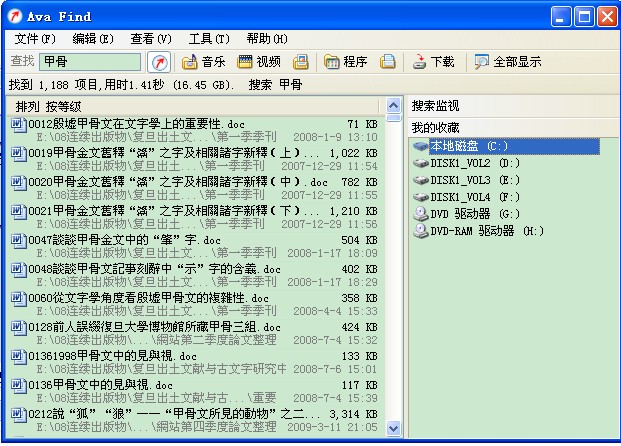Select file 0012殷墟甲骨文在文字學上的重要性.doc
Viewport: 621px width, 446px height.
coord(130,124)
